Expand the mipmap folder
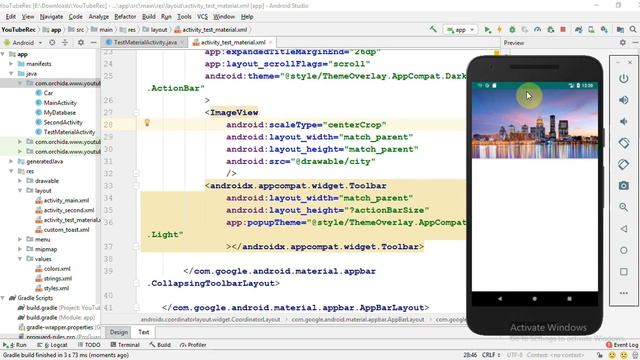Image resolution: width=640 pixels, height=360 pixels. tap(20, 249)
